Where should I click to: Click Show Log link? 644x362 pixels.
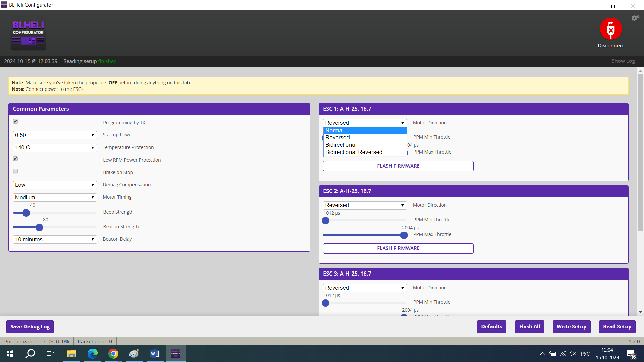623,61
